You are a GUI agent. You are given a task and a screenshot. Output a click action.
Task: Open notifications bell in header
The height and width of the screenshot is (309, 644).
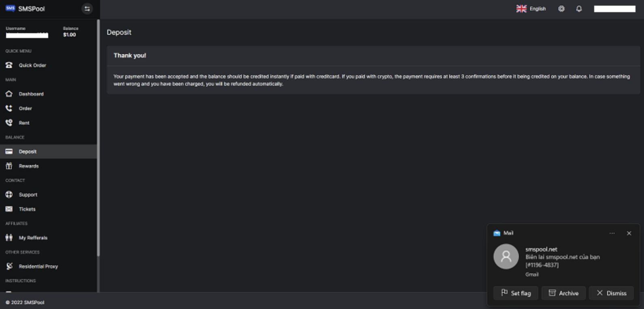coord(579,9)
